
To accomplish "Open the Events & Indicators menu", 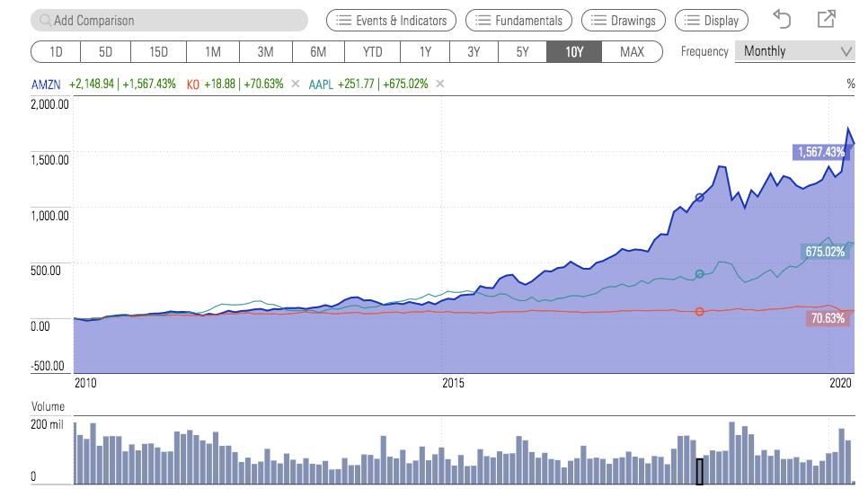I will point(391,20).
